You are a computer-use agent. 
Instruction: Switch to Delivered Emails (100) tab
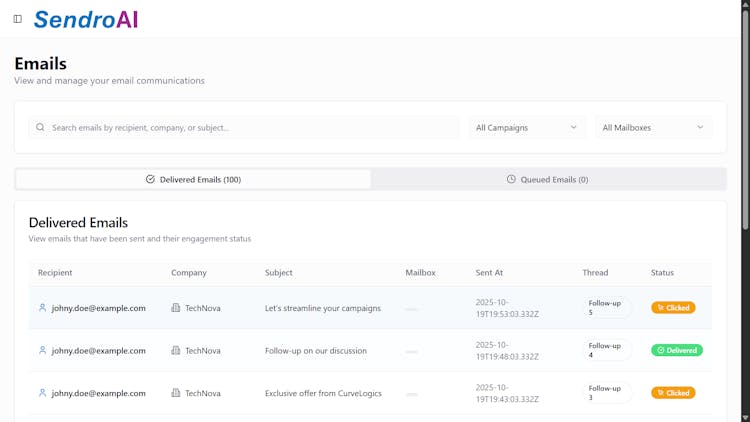point(194,180)
